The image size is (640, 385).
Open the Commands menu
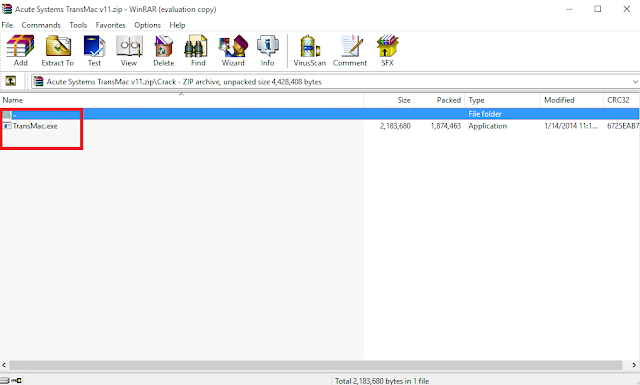(x=41, y=25)
